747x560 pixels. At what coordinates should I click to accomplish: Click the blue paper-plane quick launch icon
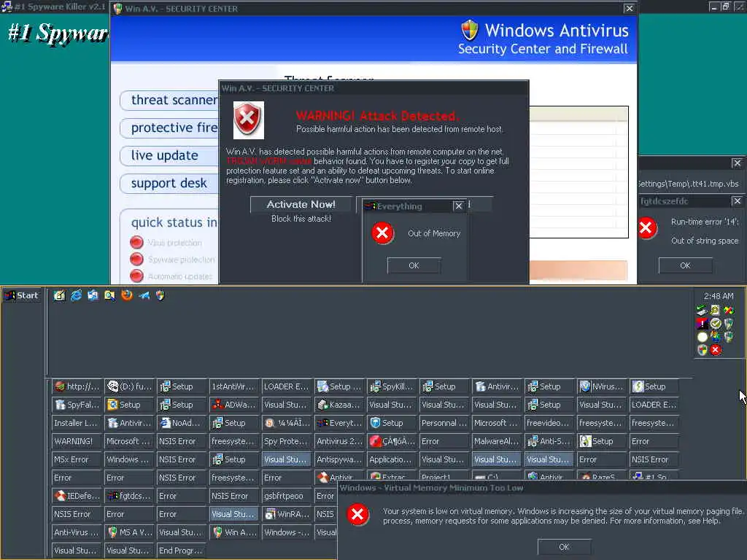click(144, 296)
